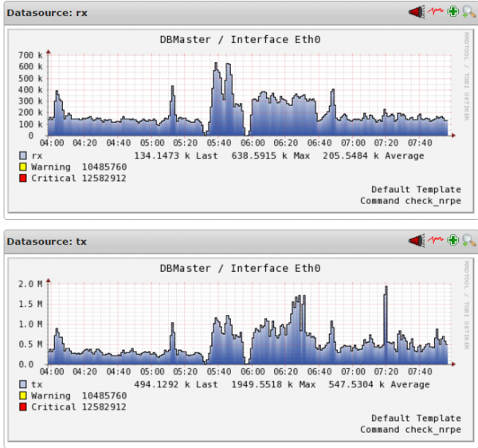Zoom tx graph using magnifier icon
Screen dimensions: 478x448
coord(468,240)
